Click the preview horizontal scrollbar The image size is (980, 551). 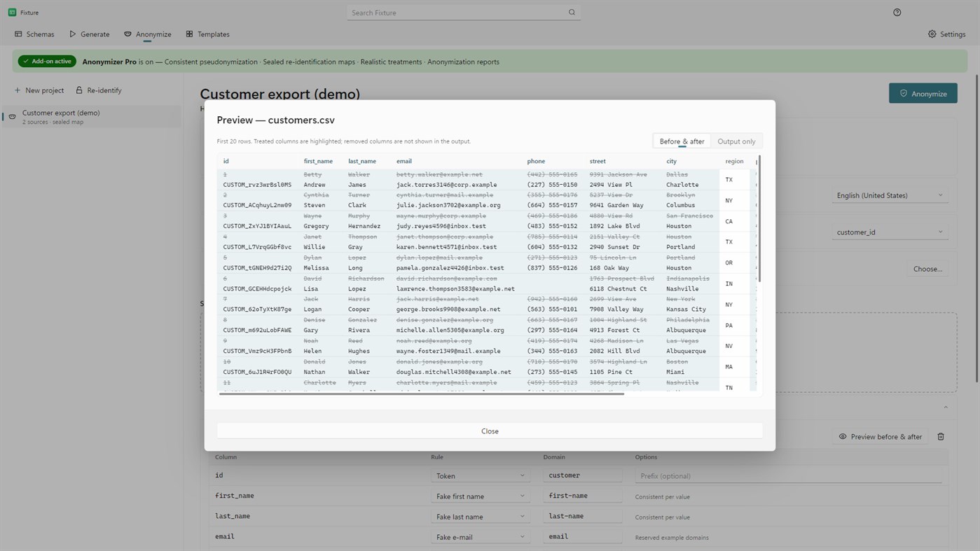click(x=422, y=394)
